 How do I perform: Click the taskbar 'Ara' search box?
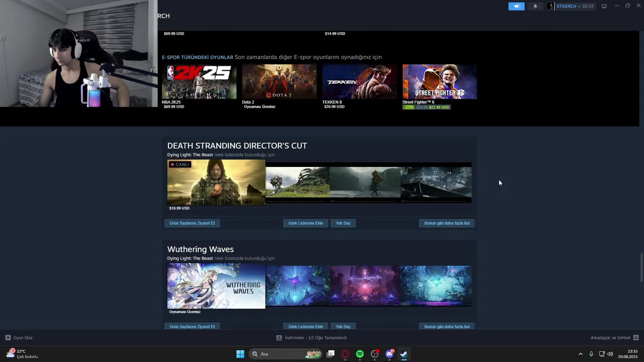(x=286, y=354)
